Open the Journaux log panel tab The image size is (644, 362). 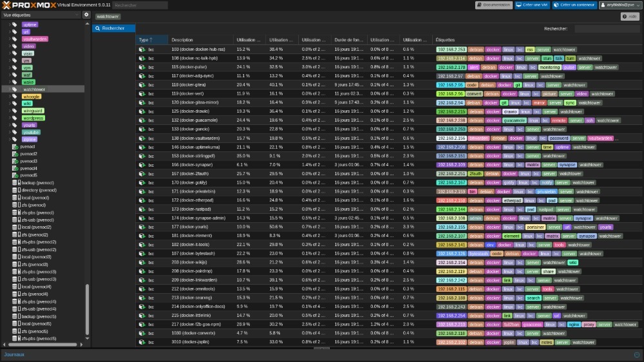coord(14,354)
